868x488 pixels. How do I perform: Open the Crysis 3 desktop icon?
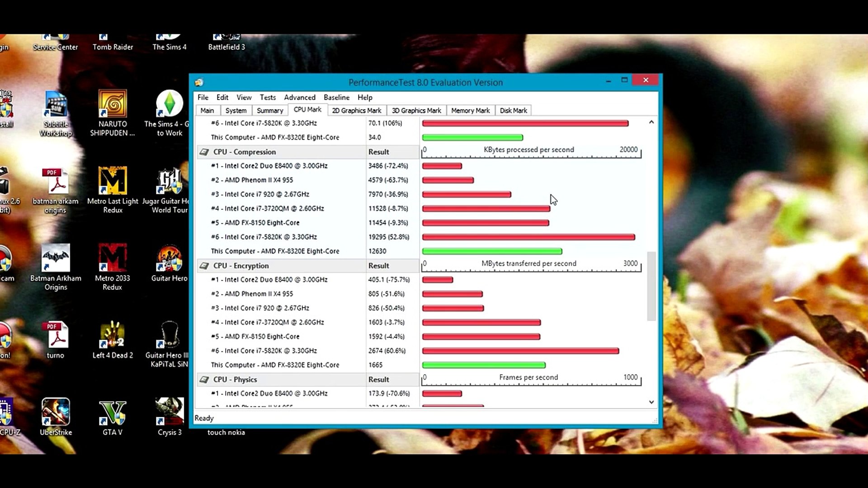[170, 412]
